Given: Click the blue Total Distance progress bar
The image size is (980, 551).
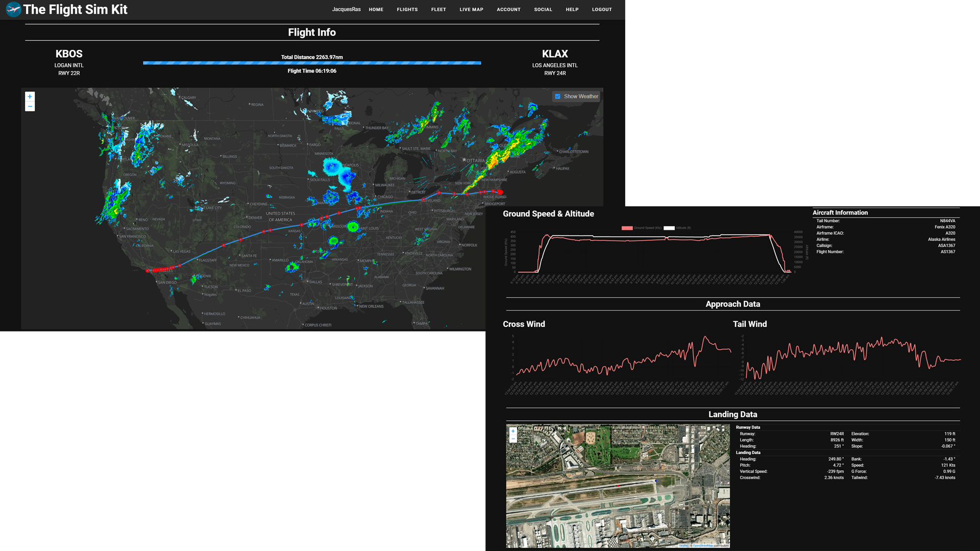Looking at the screenshot, I should coord(312,63).
